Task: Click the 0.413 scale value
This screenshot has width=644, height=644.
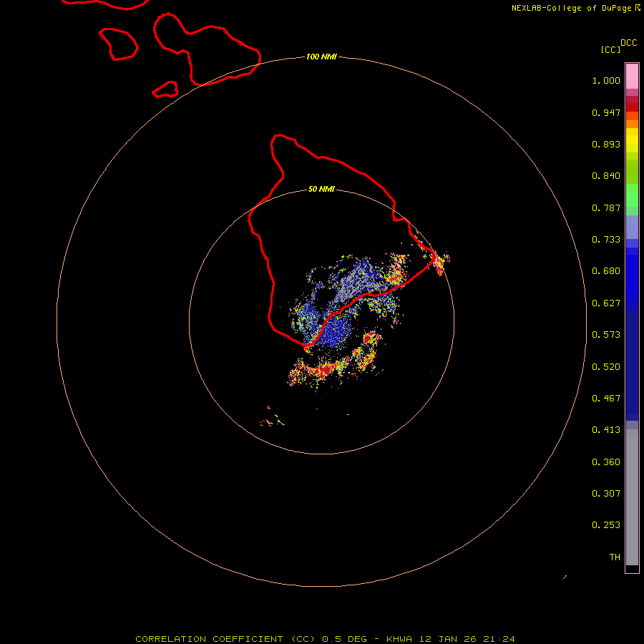Action: (x=606, y=430)
